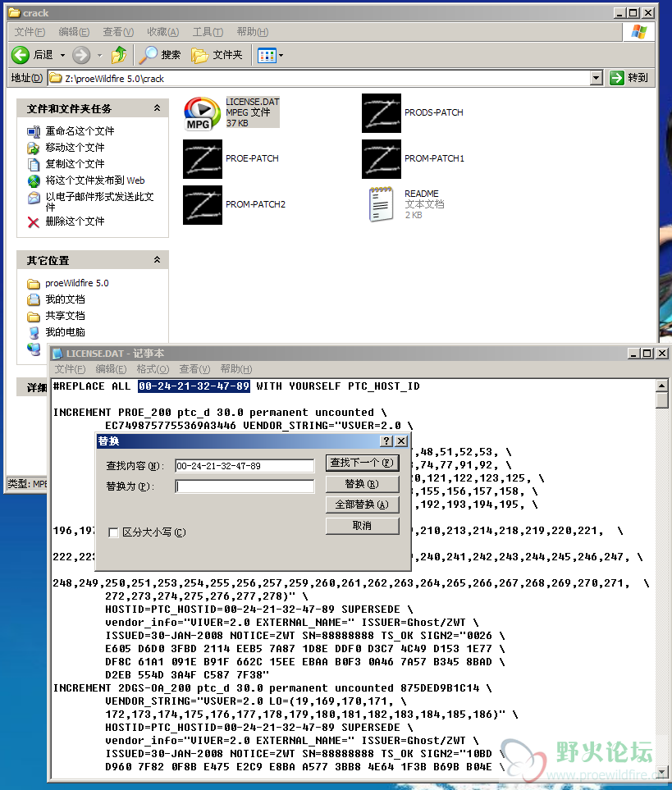Screen dimensions: 672x790
Task: Click the Replace (替换) button
Action: [x=362, y=484]
